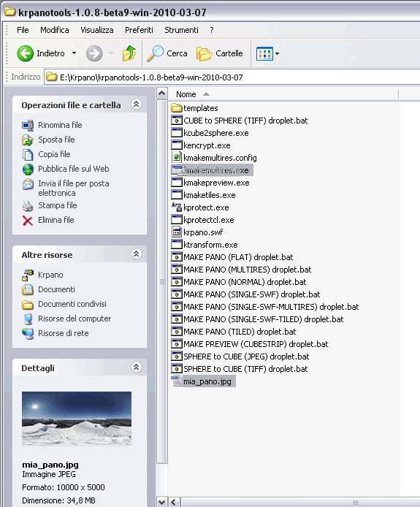The height and width of the screenshot is (507, 420).
Task: Open the Risorse del computer link
Action: [75, 319]
